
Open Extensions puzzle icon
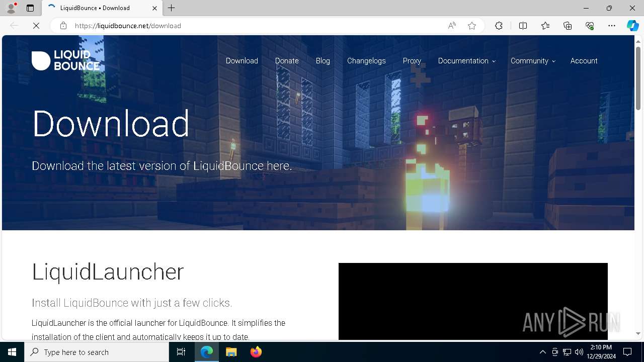click(x=499, y=26)
